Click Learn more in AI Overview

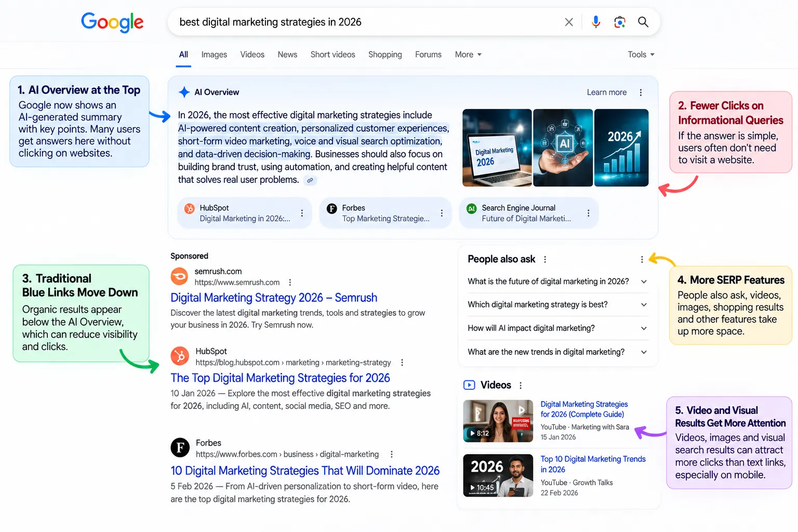click(x=607, y=92)
